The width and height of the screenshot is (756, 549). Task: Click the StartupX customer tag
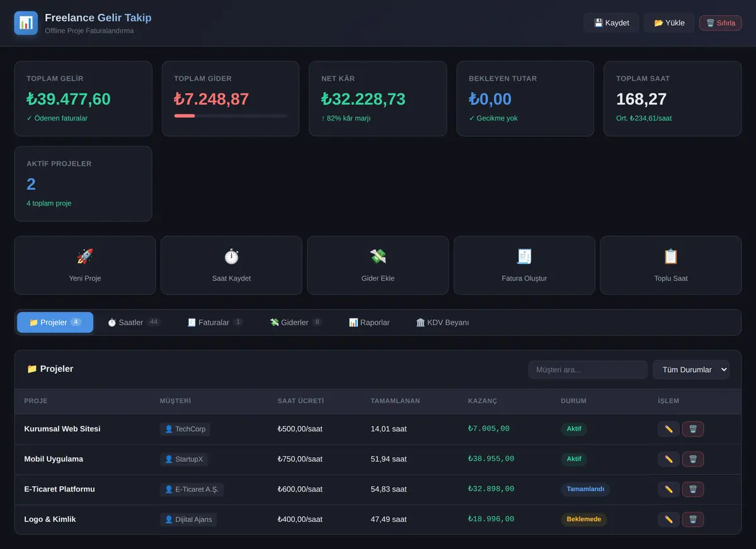184,459
